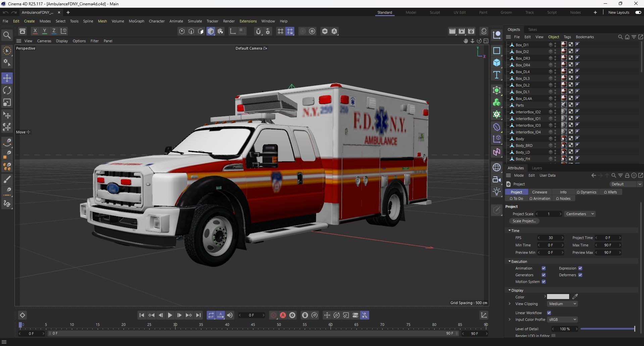Click the Enable Snap magnet icon
644x346 pixels.
pyautogui.click(x=258, y=31)
